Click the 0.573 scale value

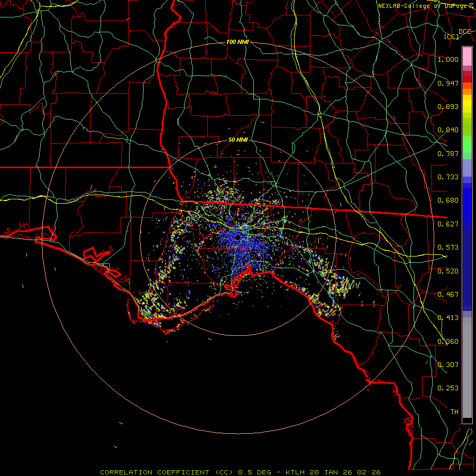pyautogui.click(x=448, y=248)
